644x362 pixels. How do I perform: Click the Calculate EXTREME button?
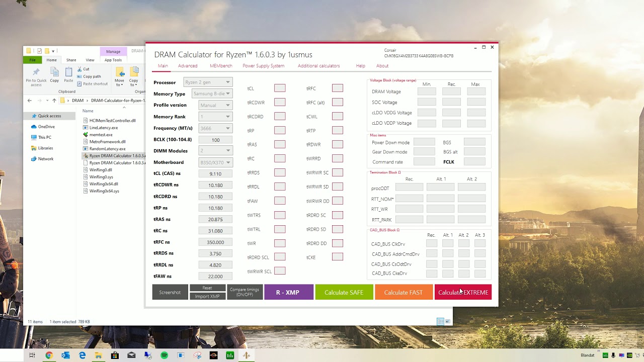pos(463,292)
